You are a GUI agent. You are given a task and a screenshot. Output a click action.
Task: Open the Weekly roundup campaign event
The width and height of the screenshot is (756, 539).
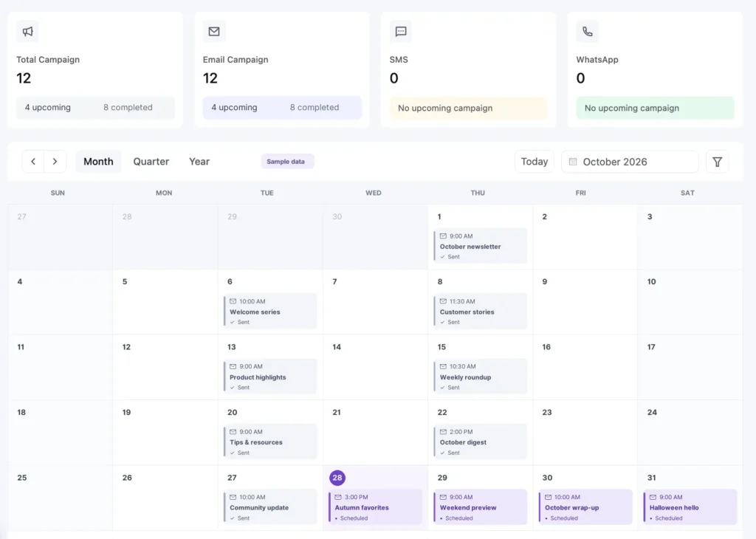click(x=480, y=377)
